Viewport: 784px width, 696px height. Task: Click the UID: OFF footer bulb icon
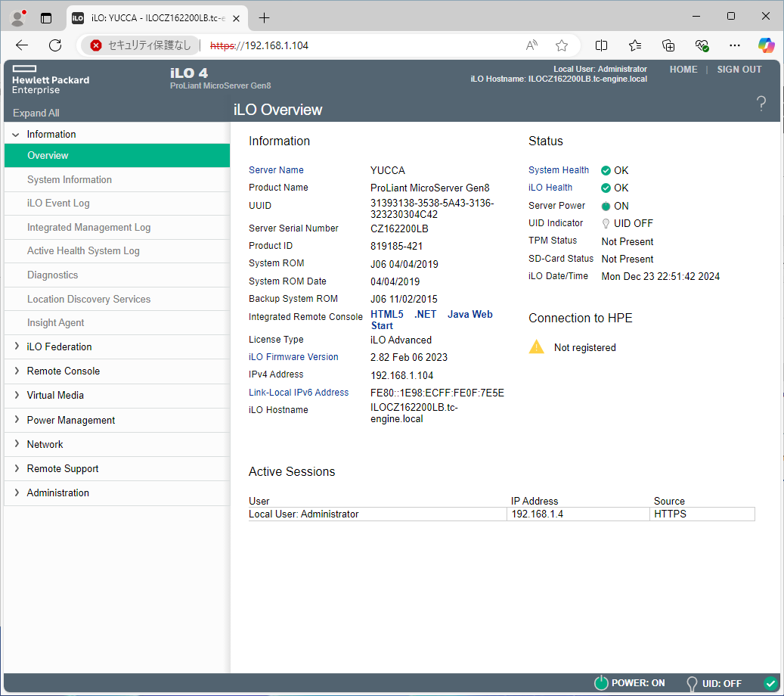692,683
